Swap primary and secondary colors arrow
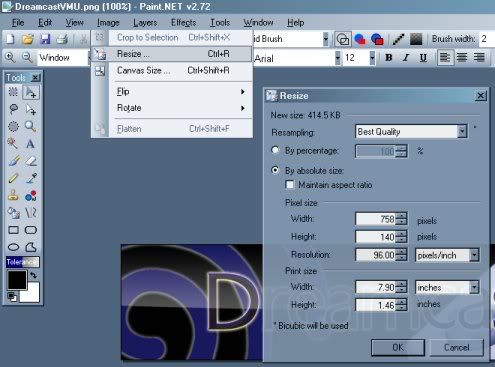495x367 pixels. pyautogui.click(x=33, y=275)
